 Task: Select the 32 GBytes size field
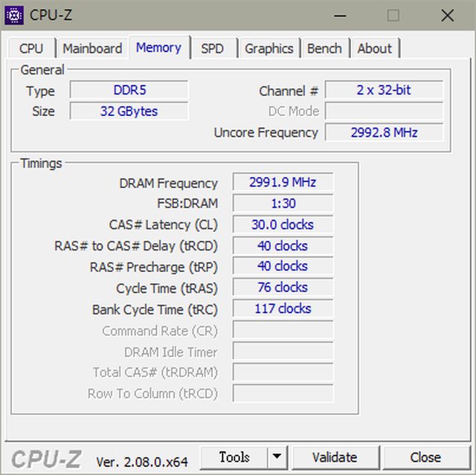click(x=129, y=112)
